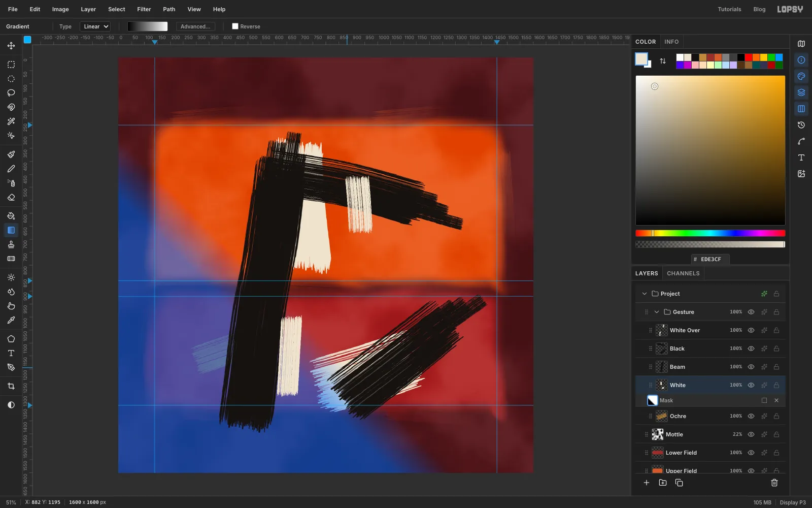Enable the Reverse checkbox

coord(235,26)
